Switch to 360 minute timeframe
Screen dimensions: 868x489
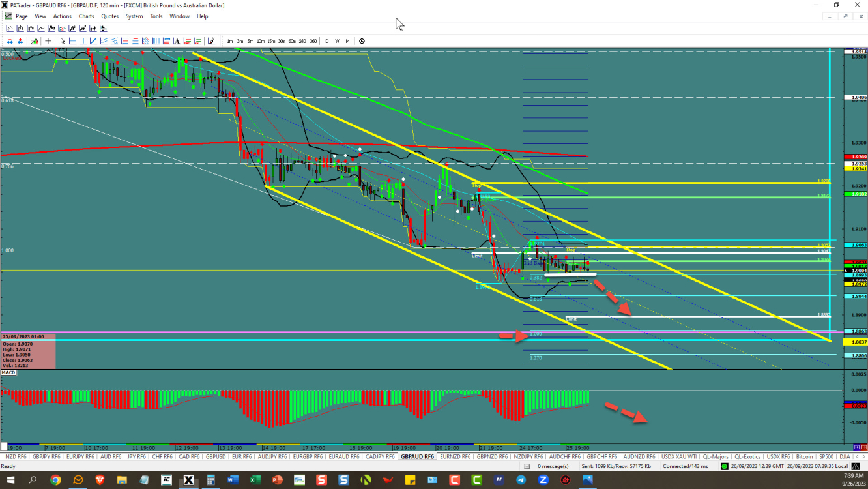click(313, 41)
